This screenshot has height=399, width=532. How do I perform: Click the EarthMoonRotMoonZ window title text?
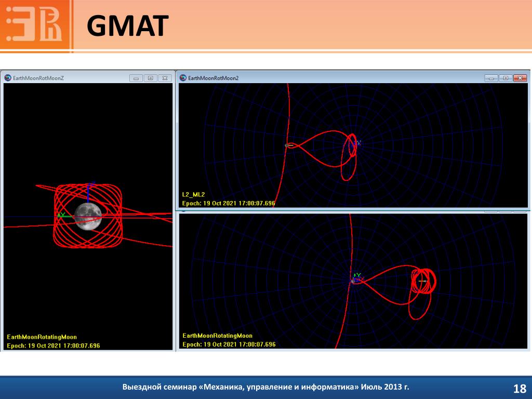tap(38, 78)
